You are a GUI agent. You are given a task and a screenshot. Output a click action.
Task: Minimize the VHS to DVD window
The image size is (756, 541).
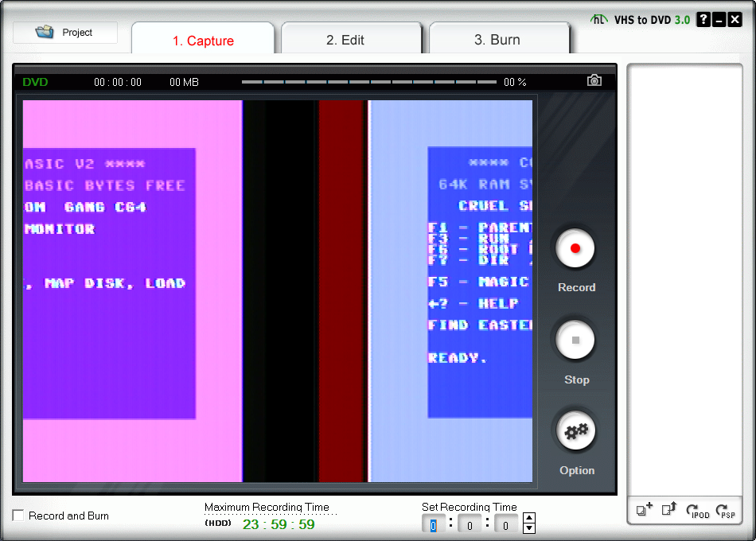(x=719, y=19)
